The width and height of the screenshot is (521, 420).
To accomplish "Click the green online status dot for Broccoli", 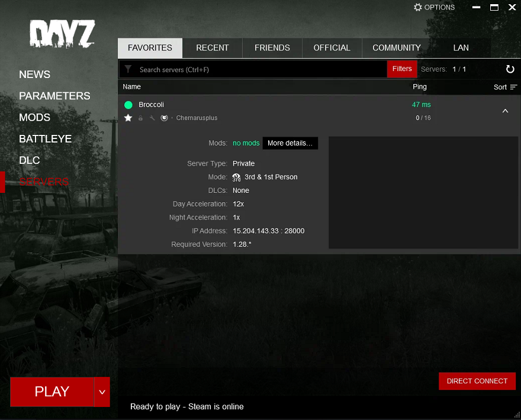I will tap(128, 105).
